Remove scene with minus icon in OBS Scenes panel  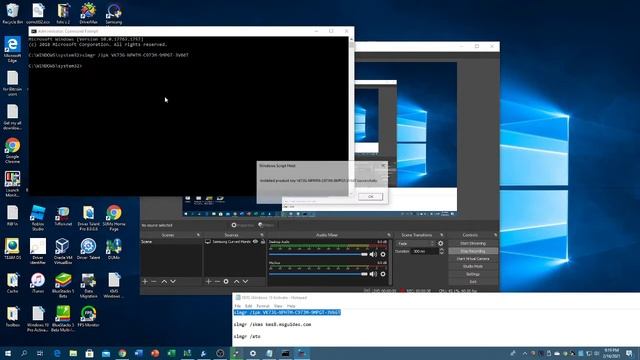click(x=154, y=281)
